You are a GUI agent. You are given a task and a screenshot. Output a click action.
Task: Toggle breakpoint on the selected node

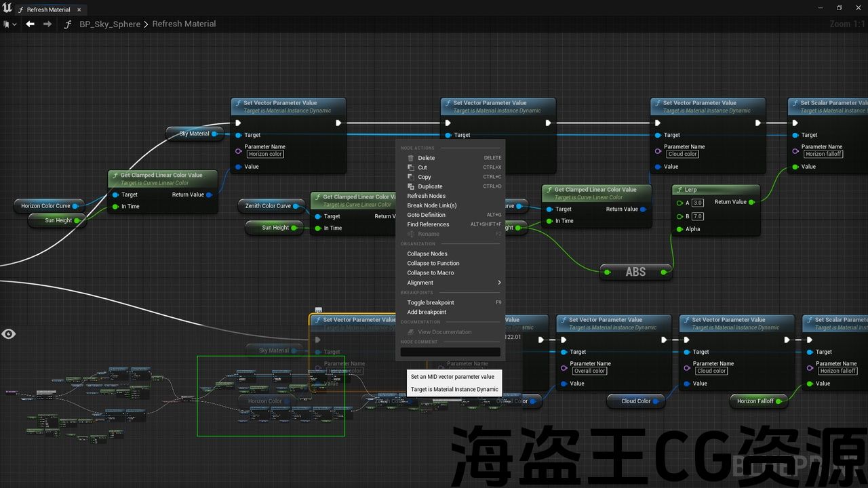pyautogui.click(x=431, y=302)
